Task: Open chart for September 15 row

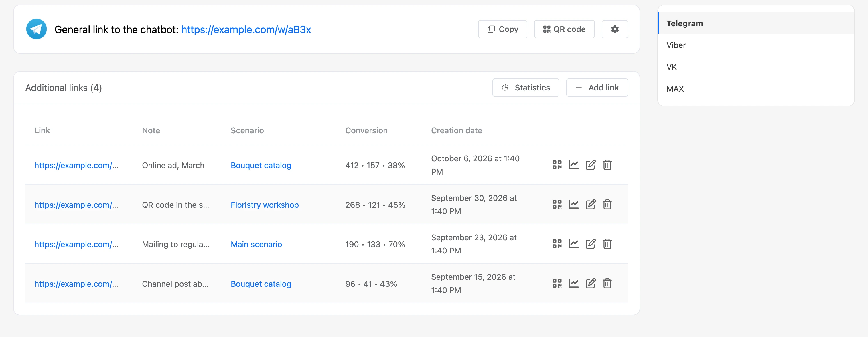Action: click(x=573, y=284)
